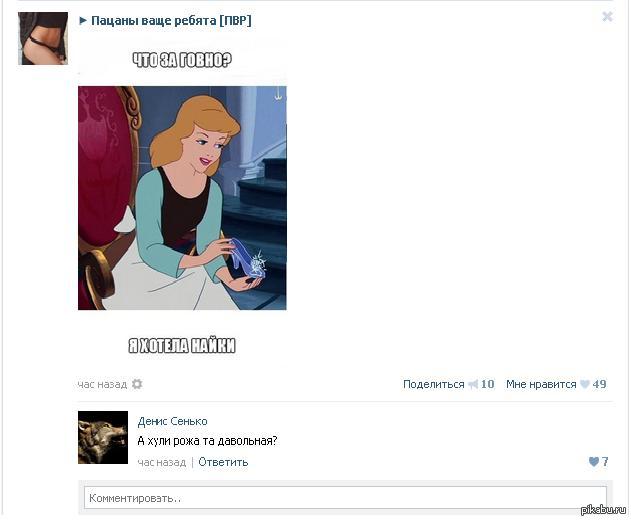The width and height of the screenshot is (631, 521).
Task: Click the Мне нравится link
Action: (541, 384)
